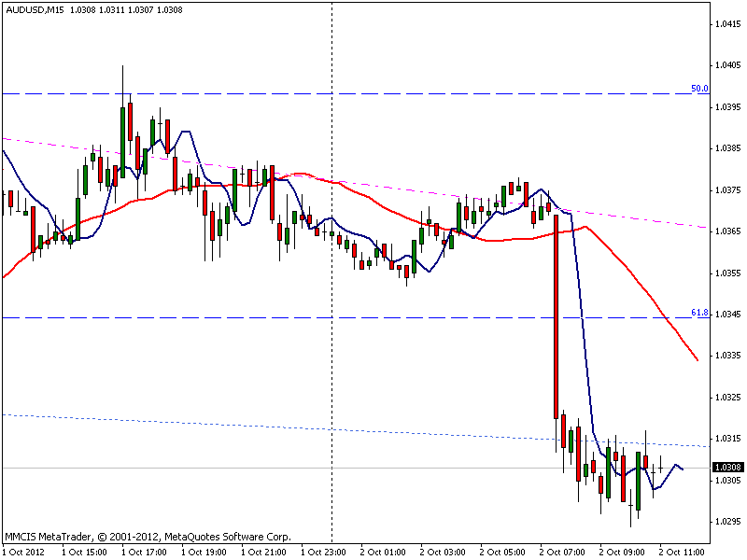Select the large red candle near 07:00
Image resolution: width=747 pixels, height=560 pixels.
pos(556,316)
